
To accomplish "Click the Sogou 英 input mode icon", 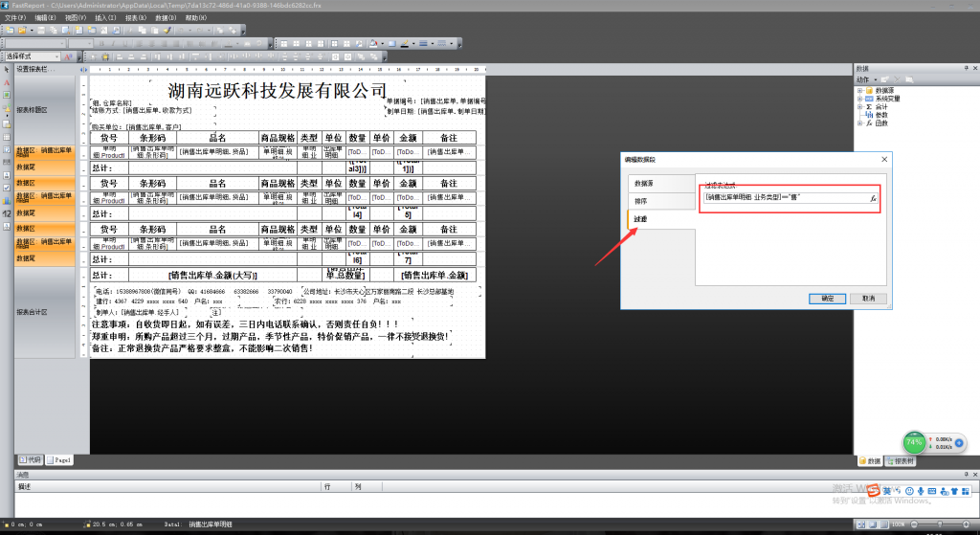I will pyautogui.click(x=886, y=491).
